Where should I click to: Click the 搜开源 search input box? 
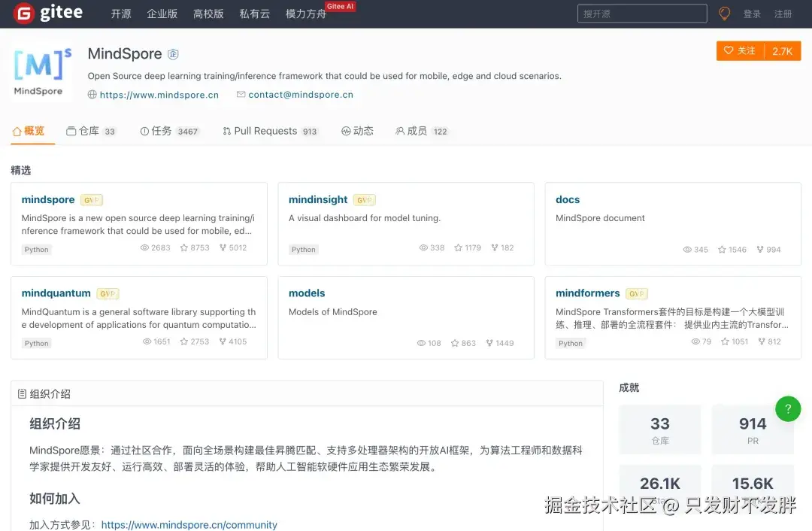coord(641,13)
